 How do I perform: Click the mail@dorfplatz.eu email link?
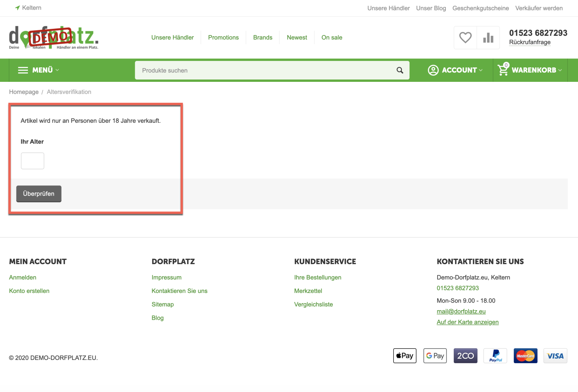[461, 311]
